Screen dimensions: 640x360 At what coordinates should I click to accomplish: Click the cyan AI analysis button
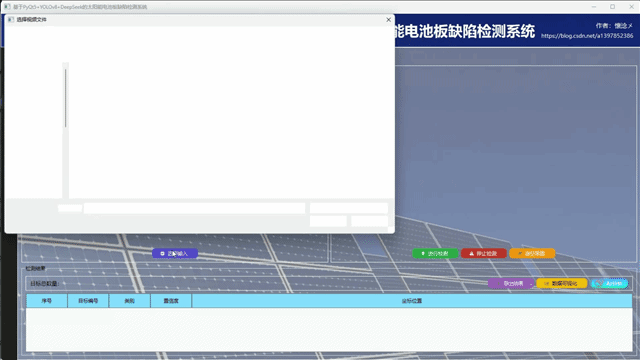(610, 283)
